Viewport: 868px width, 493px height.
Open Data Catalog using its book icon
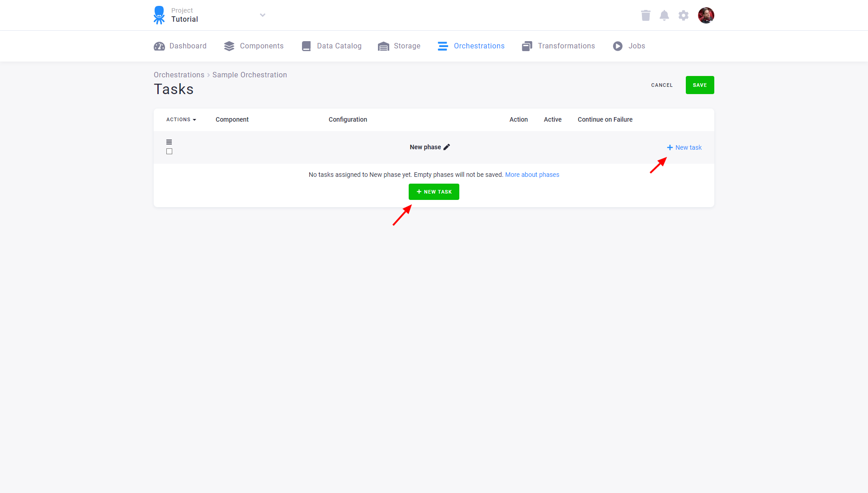coord(306,46)
